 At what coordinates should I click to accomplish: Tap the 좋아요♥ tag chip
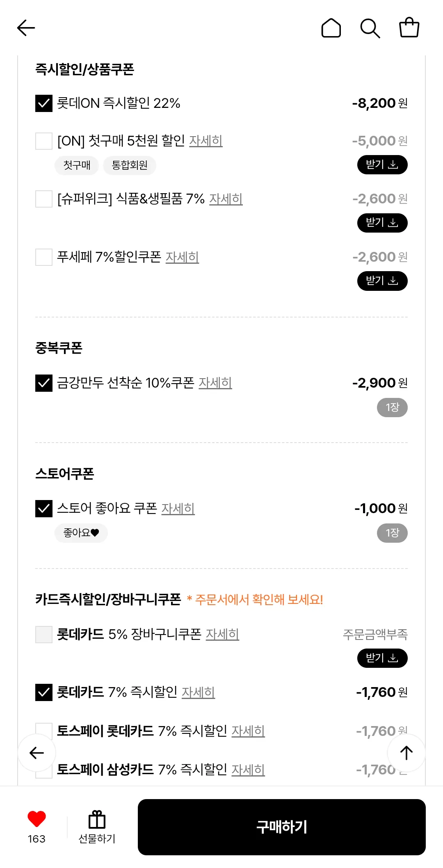tap(81, 533)
